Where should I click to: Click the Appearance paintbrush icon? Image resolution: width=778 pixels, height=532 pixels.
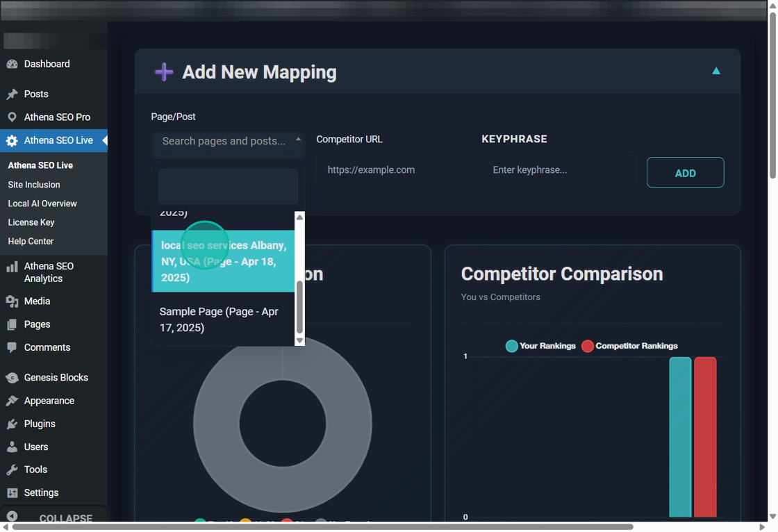click(x=12, y=401)
